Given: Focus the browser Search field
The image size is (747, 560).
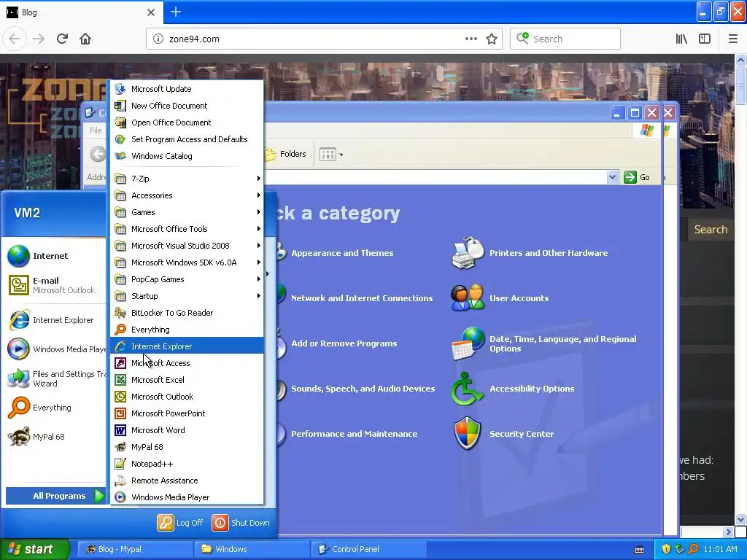Looking at the screenshot, I should pos(565,39).
